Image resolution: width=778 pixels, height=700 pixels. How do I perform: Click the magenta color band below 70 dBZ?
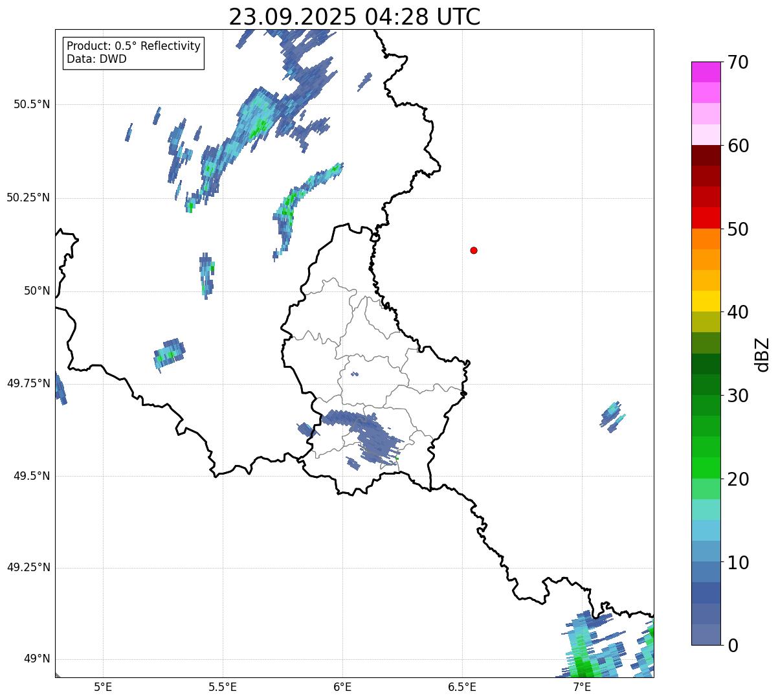tap(706, 72)
